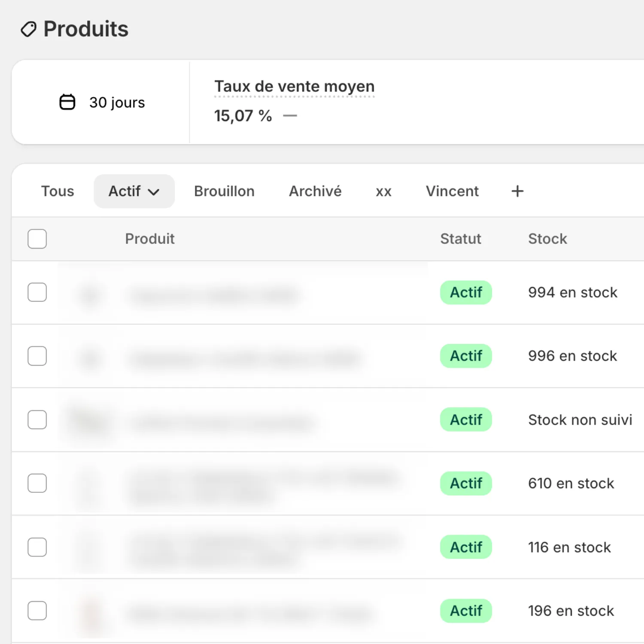The height and width of the screenshot is (644, 644).
Task: Click the Actif badge beside 996 en stock
Action: coord(466,356)
